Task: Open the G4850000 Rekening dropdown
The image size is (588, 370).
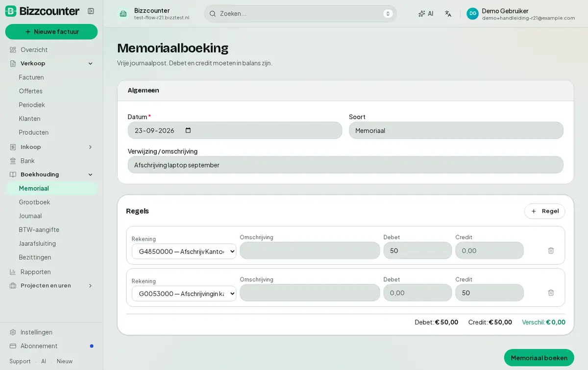Action: point(184,251)
